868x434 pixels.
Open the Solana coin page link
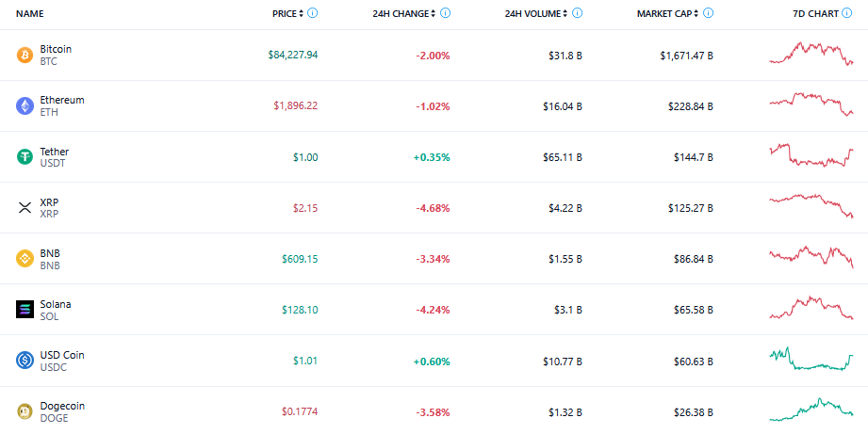56,304
